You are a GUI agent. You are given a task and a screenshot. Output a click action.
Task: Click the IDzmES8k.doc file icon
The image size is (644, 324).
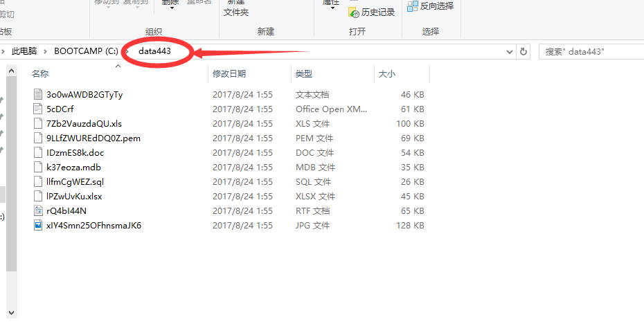pyautogui.click(x=38, y=153)
